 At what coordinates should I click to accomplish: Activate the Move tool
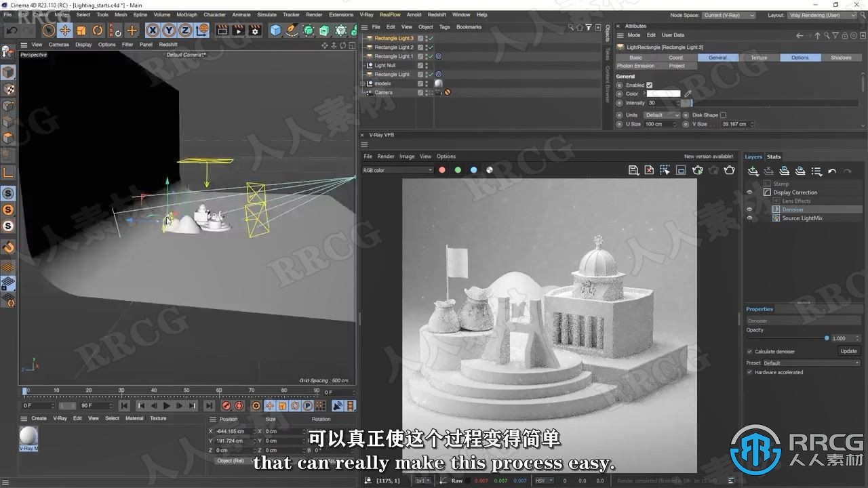click(65, 30)
